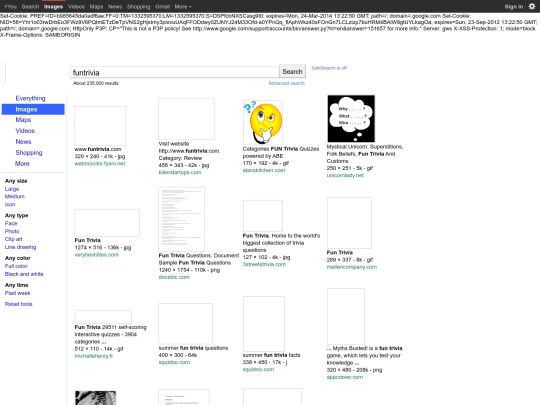Open Maps in the top navigation bar

click(96, 7)
